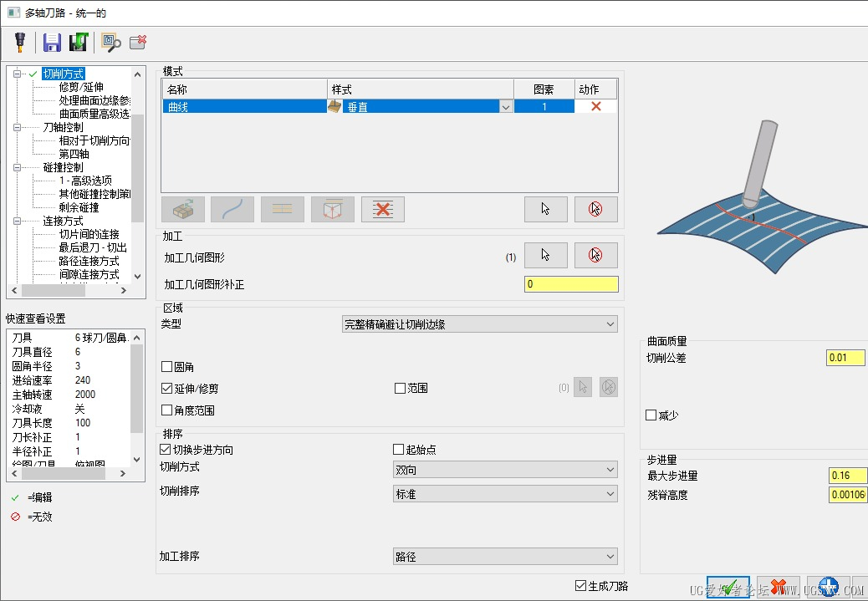Enable the 减少 checkbox
Screen dimensions: 868x601
click(651, 415)
